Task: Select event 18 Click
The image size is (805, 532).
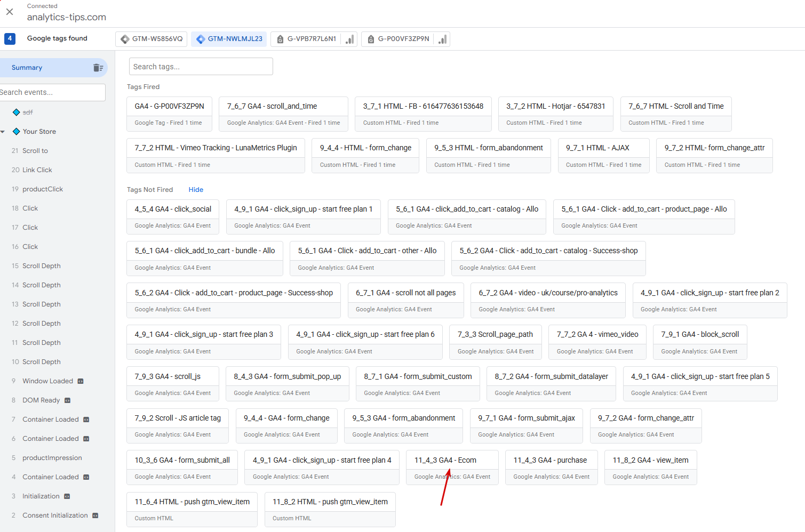Action: 30,208
